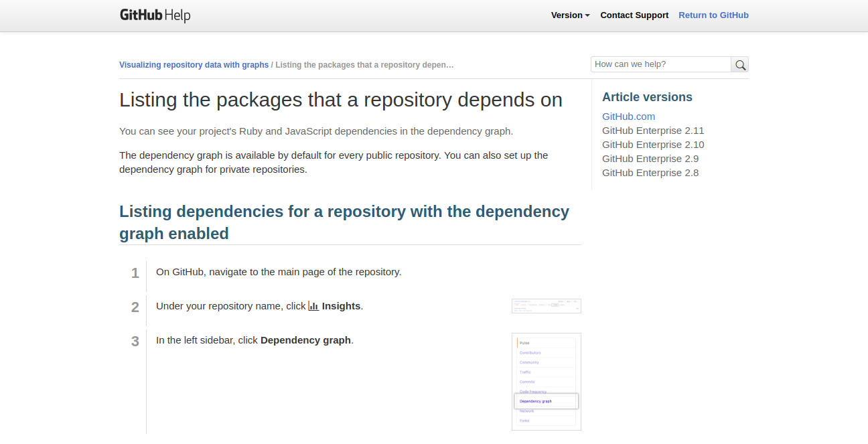This screenshot has width=868, height=444.
Task: Open Visualizing repository data with graphs breadcrumb
Action: point(194,65)
